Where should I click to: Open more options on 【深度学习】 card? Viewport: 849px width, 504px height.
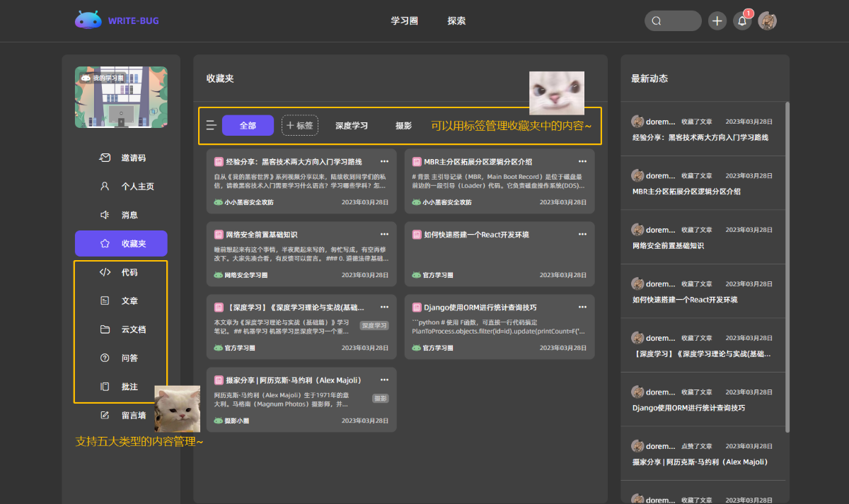384,307
